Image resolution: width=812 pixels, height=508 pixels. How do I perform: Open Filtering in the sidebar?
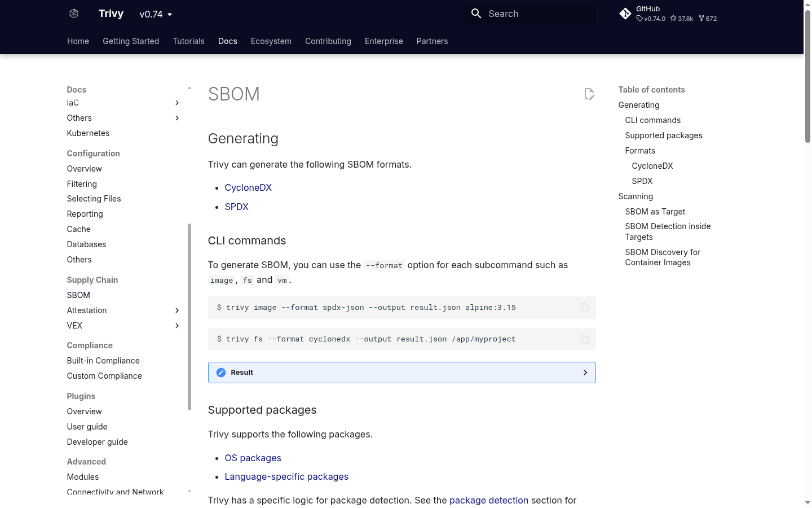click(x=82, y=184)
